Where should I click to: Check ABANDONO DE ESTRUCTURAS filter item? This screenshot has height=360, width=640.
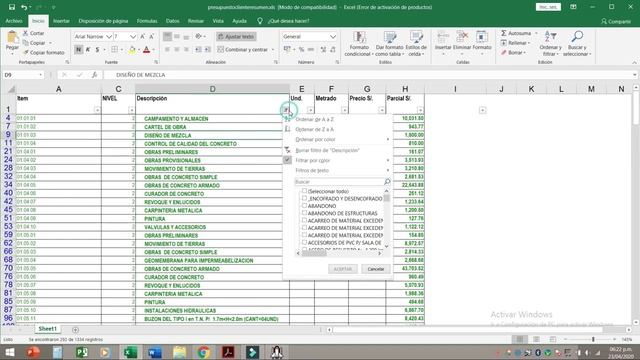coord(304,213)
